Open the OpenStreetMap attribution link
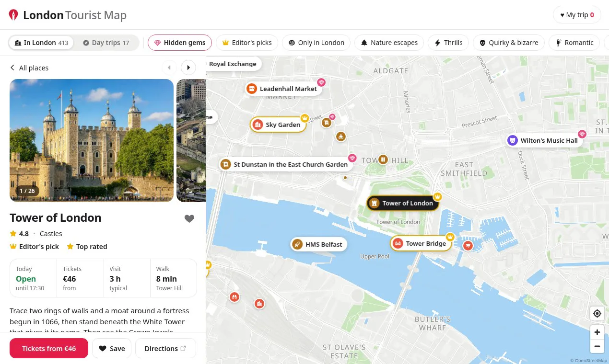The image size is (609, 364). click(588, 361)
